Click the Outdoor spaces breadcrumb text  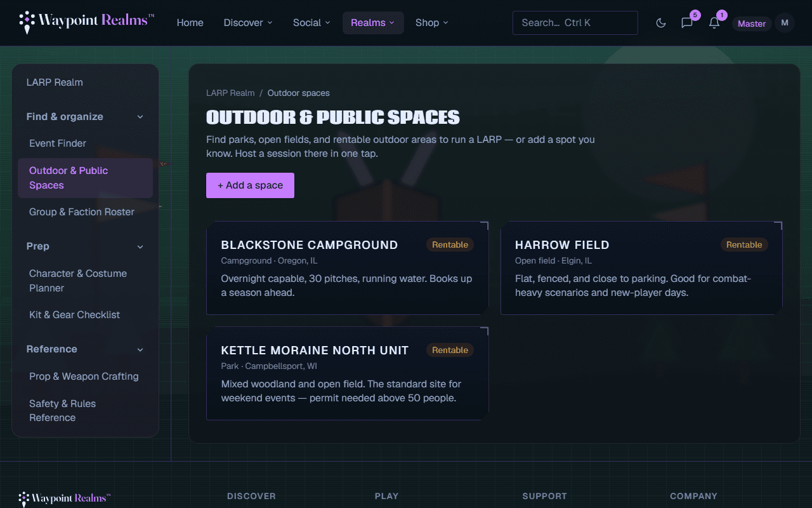pyautogui.click(x=299, y=93)
